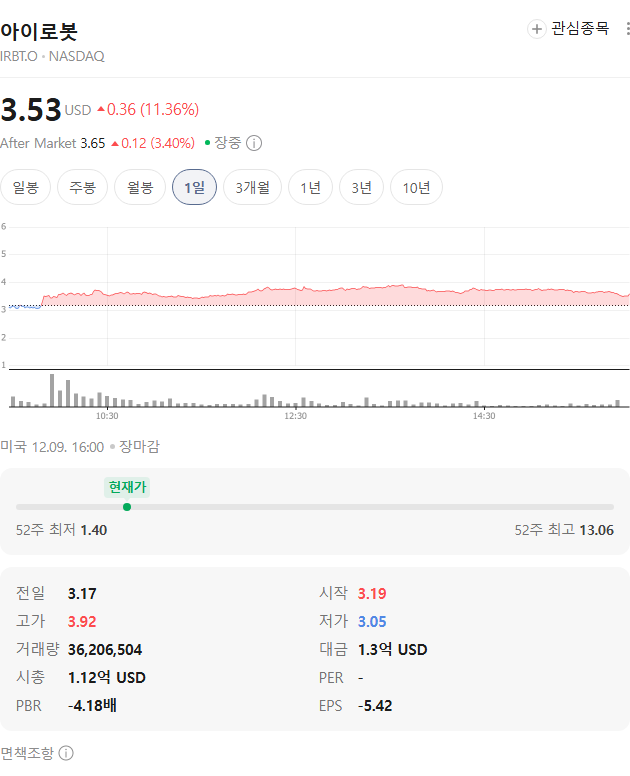The image size is (630, 776).
Task: Select the 일봉 chart tab
Action: tap(25, 187)
